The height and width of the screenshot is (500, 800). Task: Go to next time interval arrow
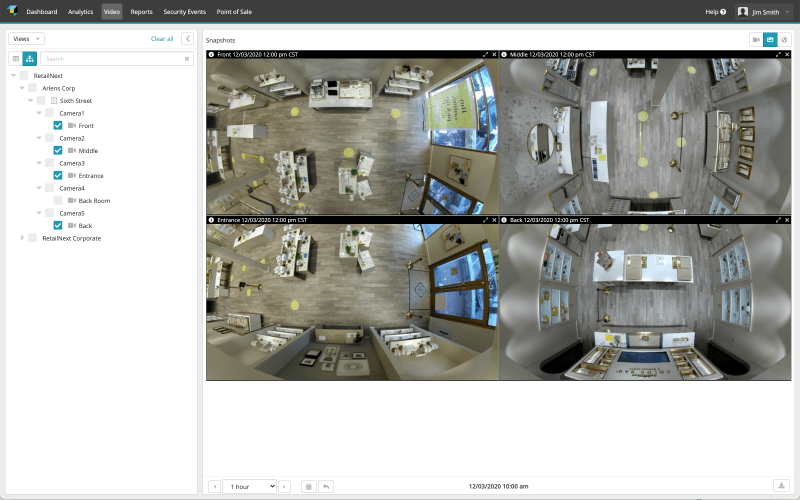click(x=284, y=487)
